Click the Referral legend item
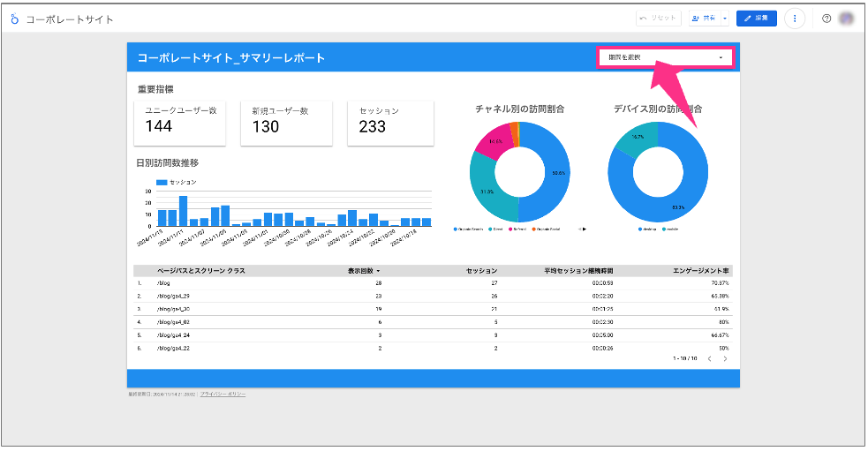 point(517,229)
